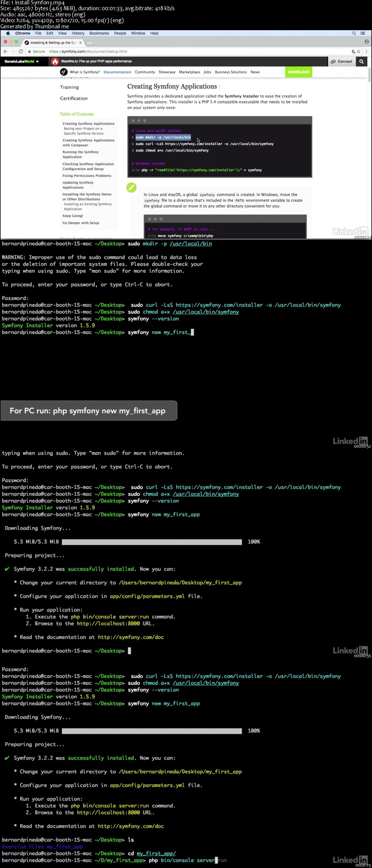The width and height of the screenshot is (372, 868).
Task: Click the Connect button
Action: [x=341, y=61]
